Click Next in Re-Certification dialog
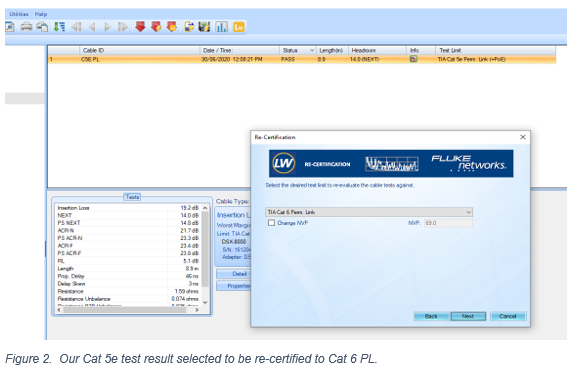 [x=468, y=316]
